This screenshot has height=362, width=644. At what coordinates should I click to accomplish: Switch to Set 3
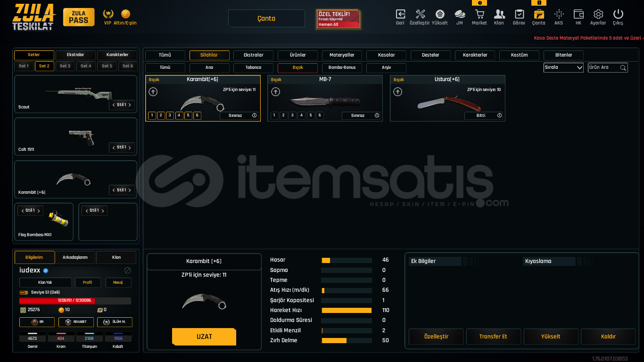[x=65, y=66]
